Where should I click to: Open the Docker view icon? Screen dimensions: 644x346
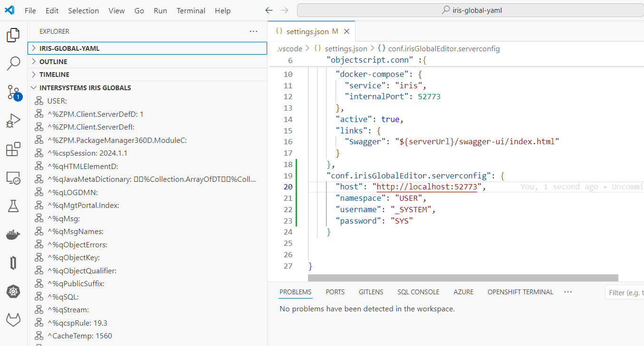[13, 234]
